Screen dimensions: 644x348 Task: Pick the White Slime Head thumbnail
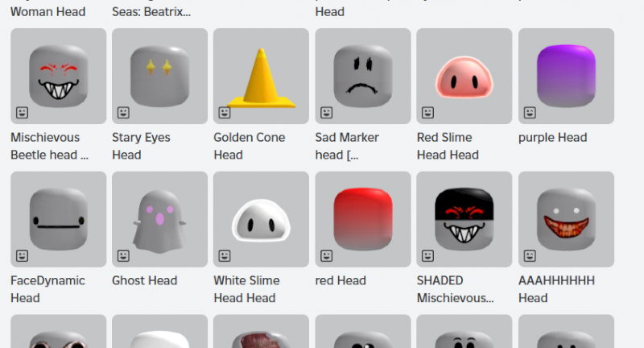pyautogui.click(x=261, y=219)
